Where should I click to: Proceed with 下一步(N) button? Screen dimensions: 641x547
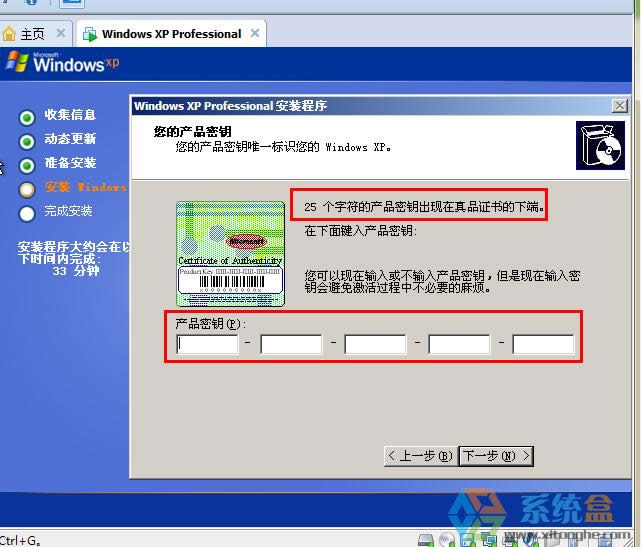click(x=496, y=456)
